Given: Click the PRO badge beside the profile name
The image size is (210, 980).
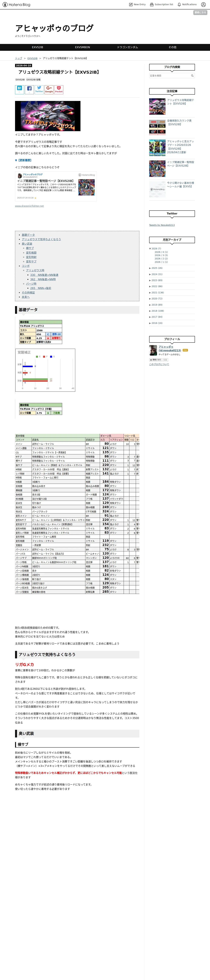Looking at the screenshot, I should point(185,350).
